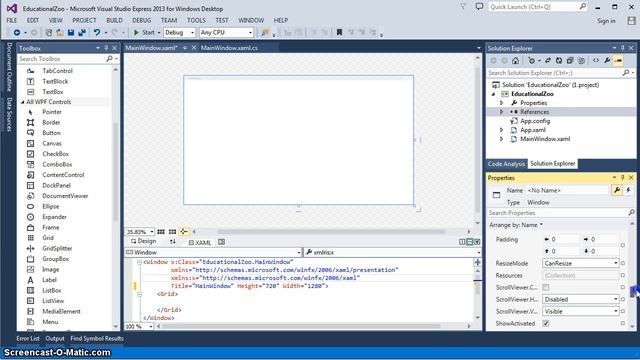Open the DEBUG menu

pos(142,20)
